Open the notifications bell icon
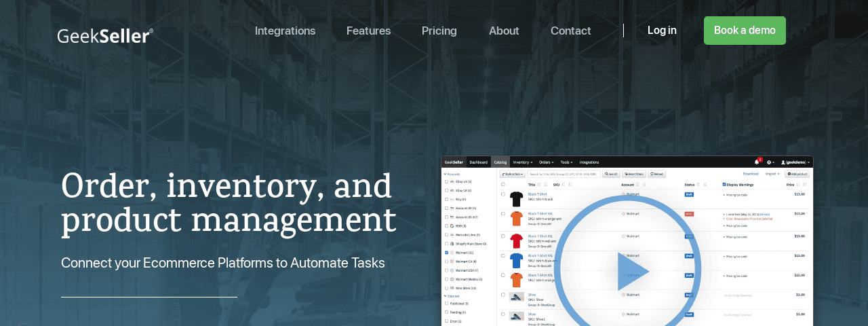The image size is (868, 326). 756,162
